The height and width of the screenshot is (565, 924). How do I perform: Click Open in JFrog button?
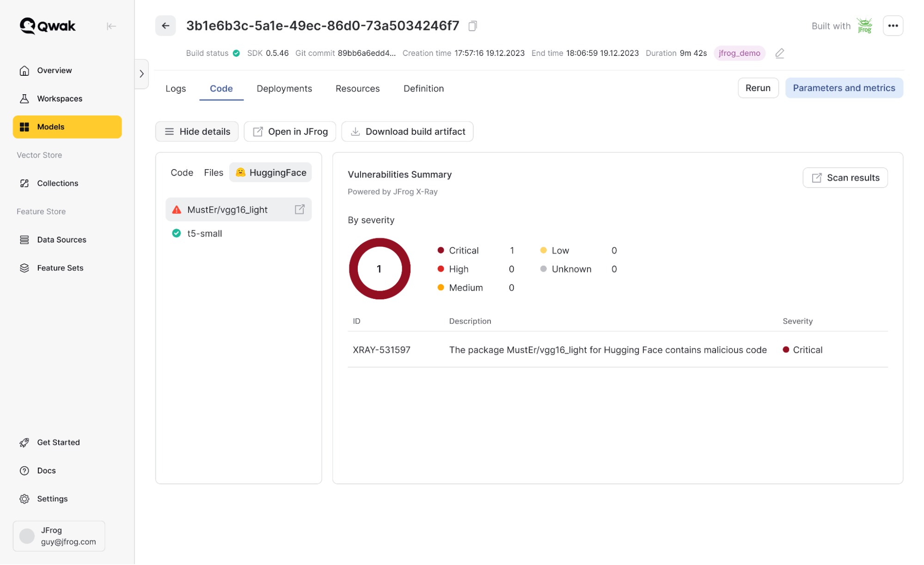(290, 131)
